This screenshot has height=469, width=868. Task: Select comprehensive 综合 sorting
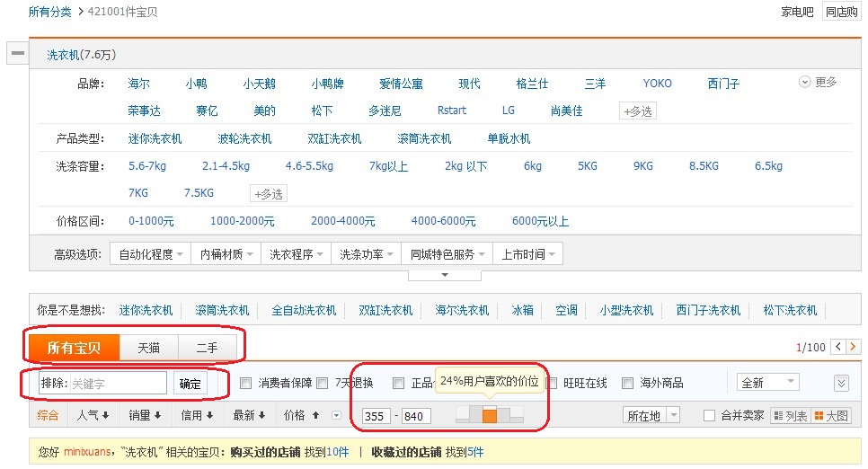click(48, 415)
